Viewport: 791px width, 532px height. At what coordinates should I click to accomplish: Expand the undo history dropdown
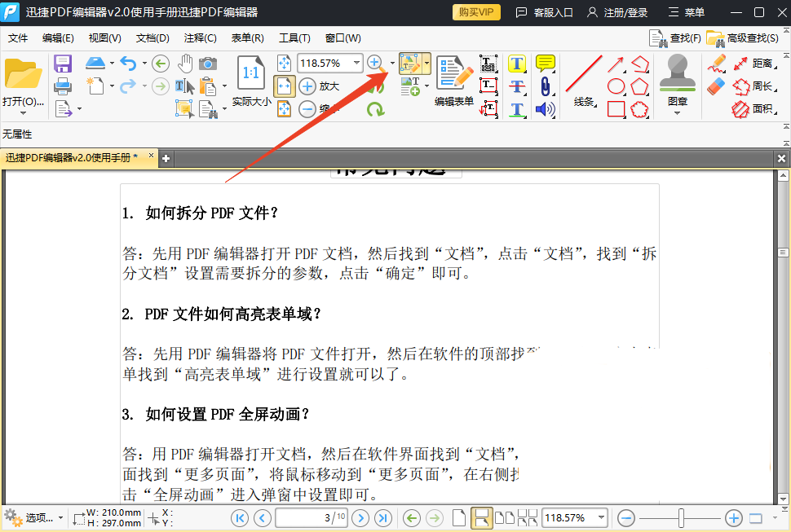pos(144,64)
